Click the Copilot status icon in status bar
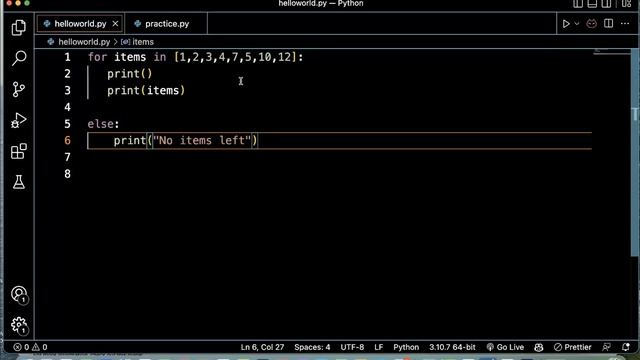 pyautogui.click(x=539, y=347)
